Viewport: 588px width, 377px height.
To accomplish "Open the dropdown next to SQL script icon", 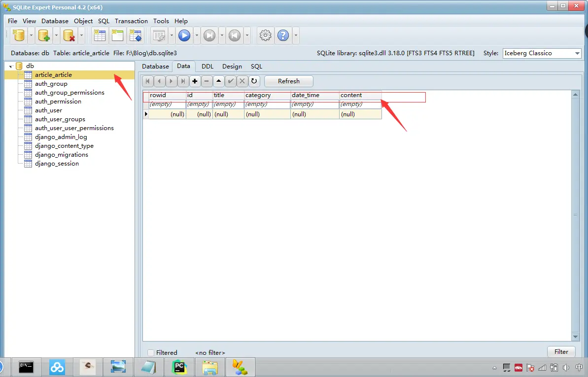I will (172, 35).
